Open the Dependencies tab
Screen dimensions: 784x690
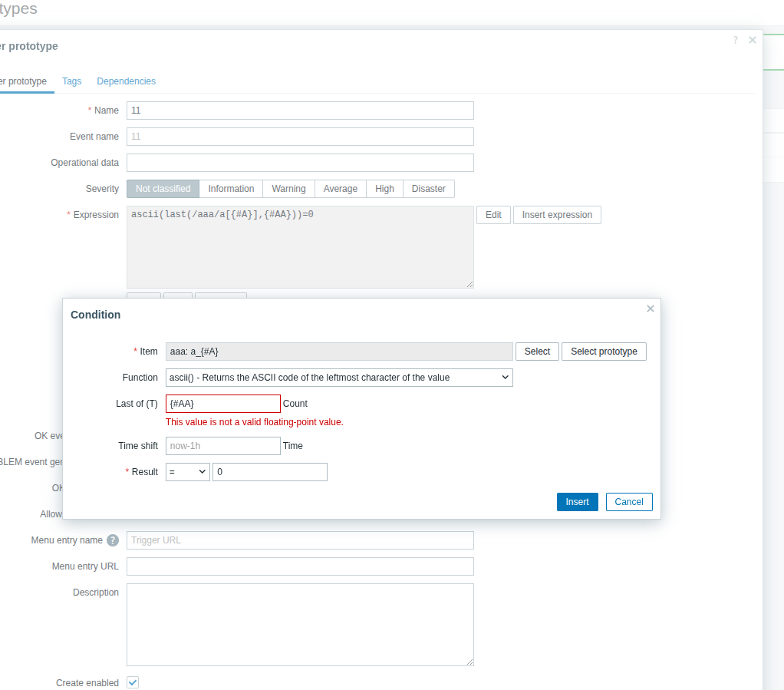(126, 81)
